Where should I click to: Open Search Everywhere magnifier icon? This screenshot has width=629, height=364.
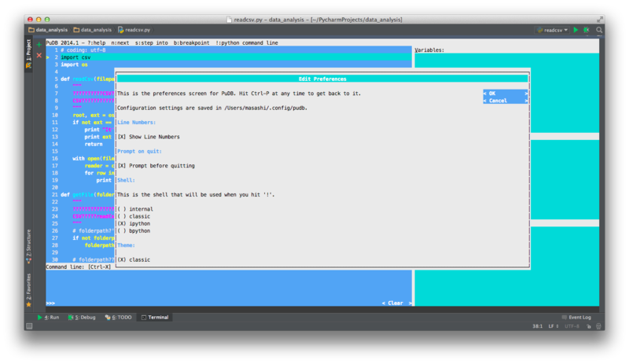pos(599,30)
